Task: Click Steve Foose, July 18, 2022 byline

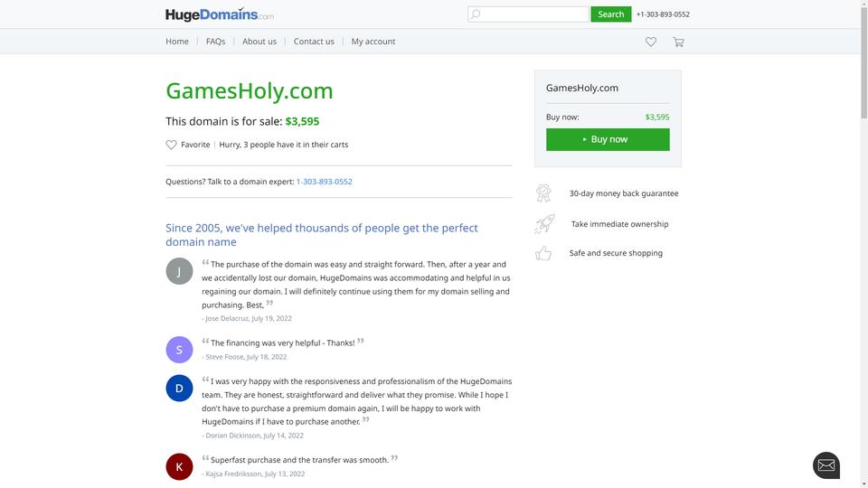Action: (x=245, y=357)
